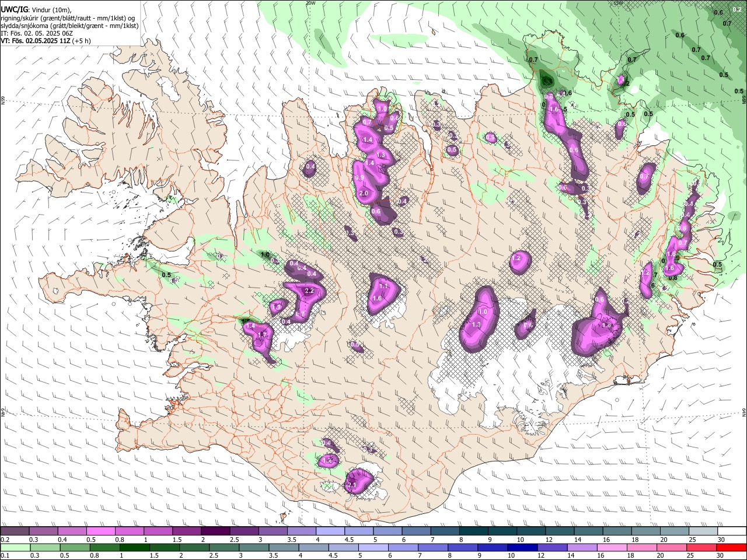Screen dimensions: 747x560
Task: Click the '2.1' snowfall value on the map
Action: coord(352,485)
